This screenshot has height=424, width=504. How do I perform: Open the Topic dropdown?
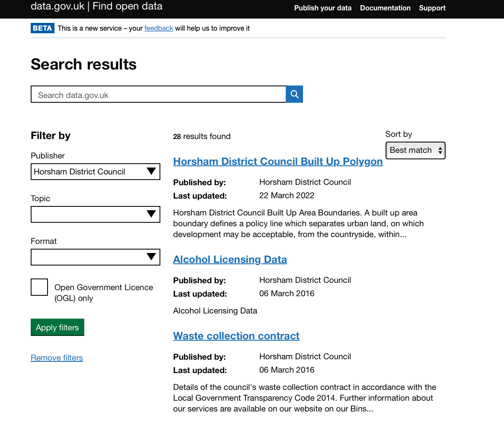[x=96, y=215]
